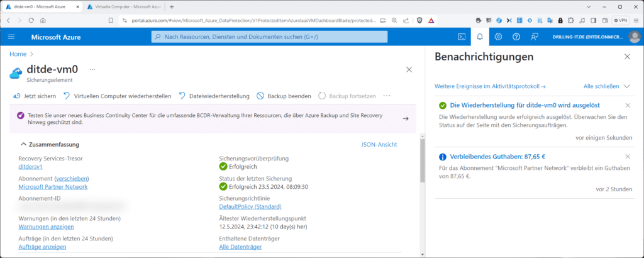Open the help question mark icon
The width and height of the screenshot is (644, 258).
516,37
